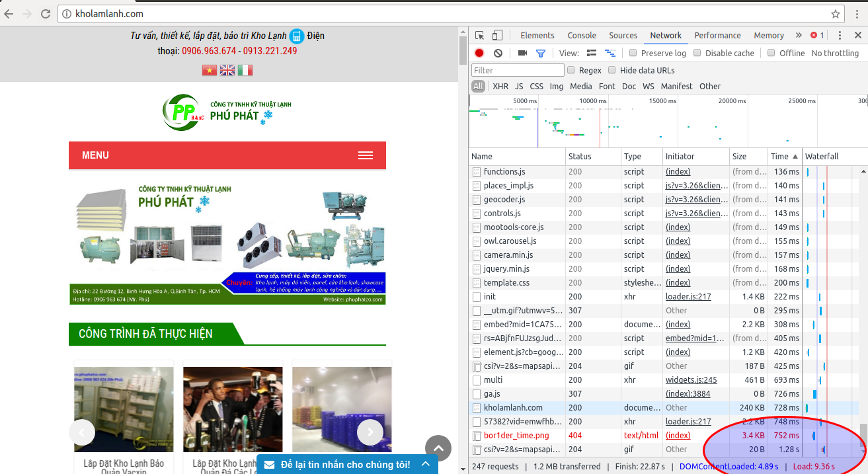Open (index):3884 initiator link for ga.js

point(690,394)
